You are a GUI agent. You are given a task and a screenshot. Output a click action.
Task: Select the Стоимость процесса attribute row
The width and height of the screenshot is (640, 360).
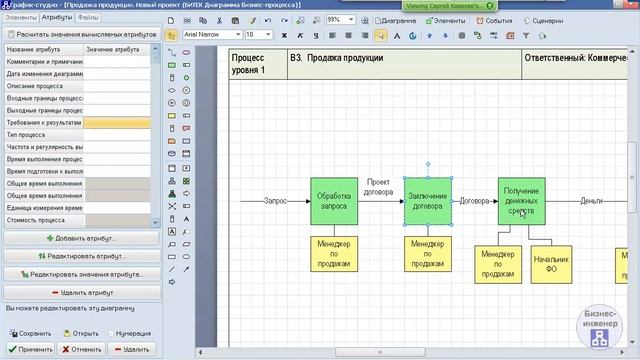point(78,220)
